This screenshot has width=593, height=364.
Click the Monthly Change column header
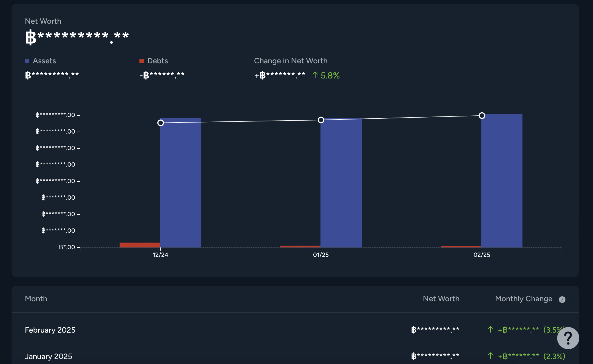coord(524,299)
